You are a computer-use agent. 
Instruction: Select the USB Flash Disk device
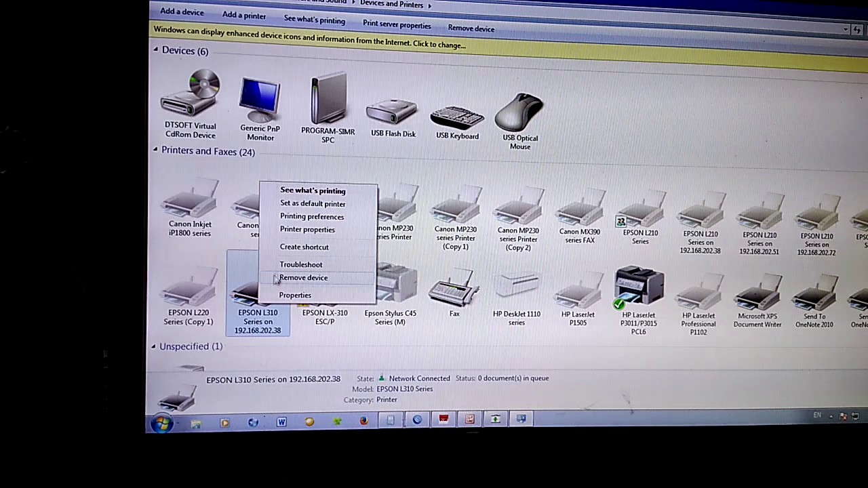click(393, 118)
